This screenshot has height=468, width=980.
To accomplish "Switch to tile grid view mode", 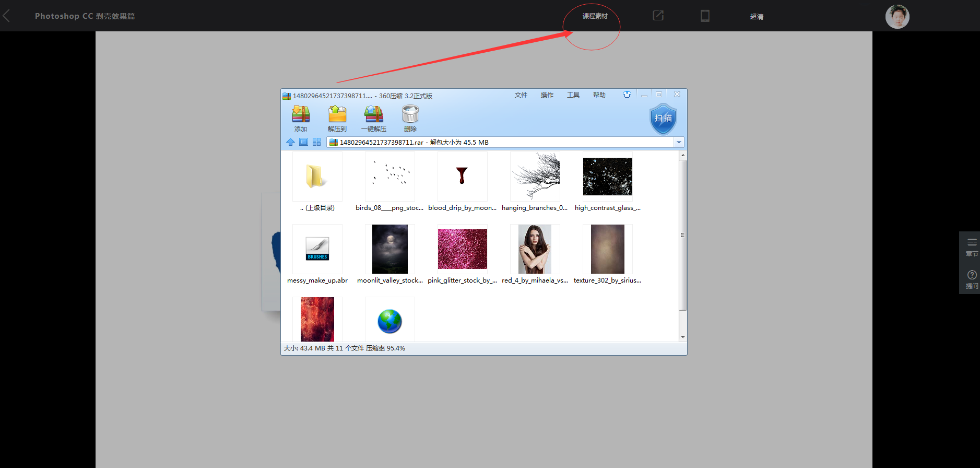I will coord(316,142).
